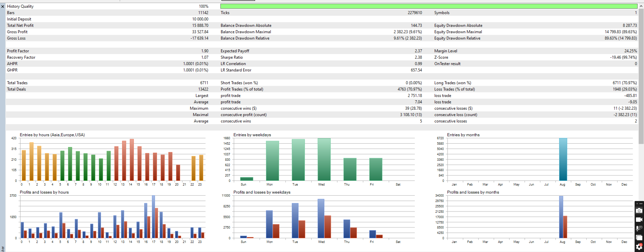Image resolution: width=644 pixels, height=252 pixels.
Task: Select the History Quality label
Action: [x=20, y=6]
